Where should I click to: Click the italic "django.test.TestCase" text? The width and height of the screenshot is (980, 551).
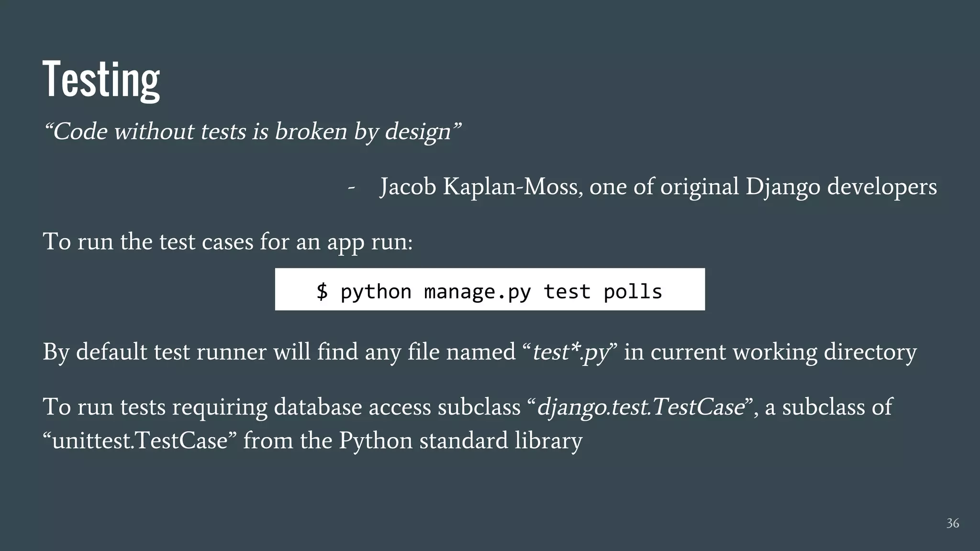coord(641,408)
